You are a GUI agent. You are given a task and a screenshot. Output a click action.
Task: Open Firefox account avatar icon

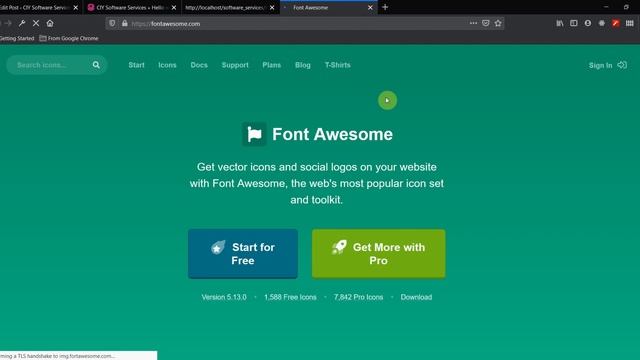click(x=588, y=23)
